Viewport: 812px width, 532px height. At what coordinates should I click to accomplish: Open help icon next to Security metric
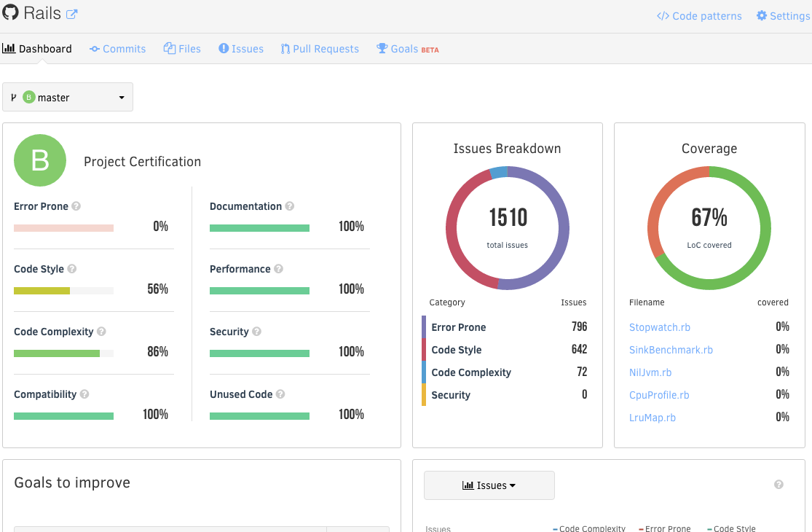pos(257,332)
